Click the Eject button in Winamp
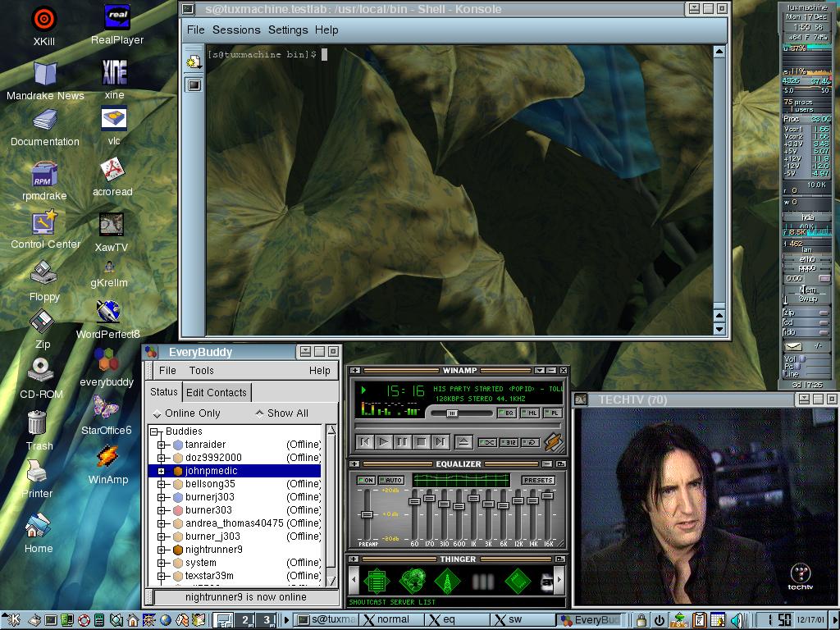840x630 pixels. (x=463, y=442)
